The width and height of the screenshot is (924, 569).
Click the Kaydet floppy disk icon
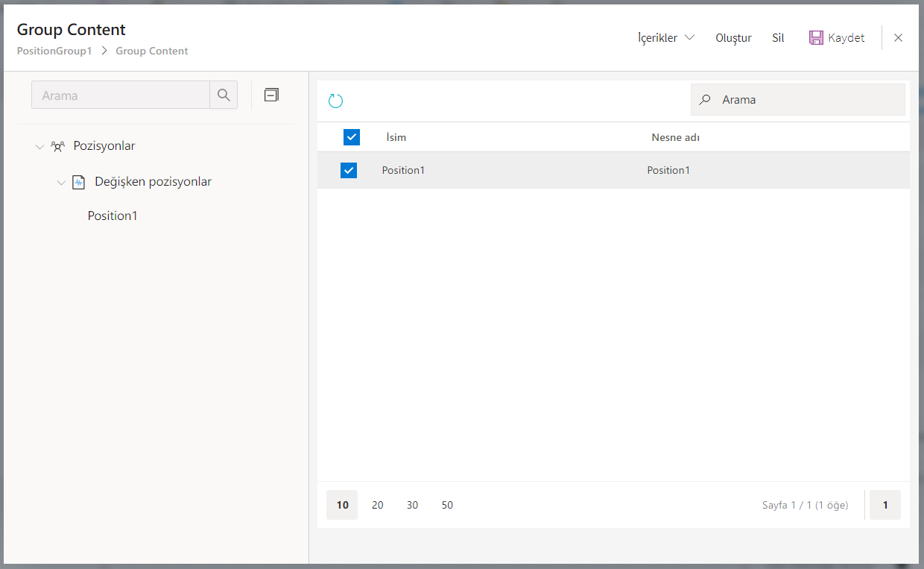(x=816, y=38)
